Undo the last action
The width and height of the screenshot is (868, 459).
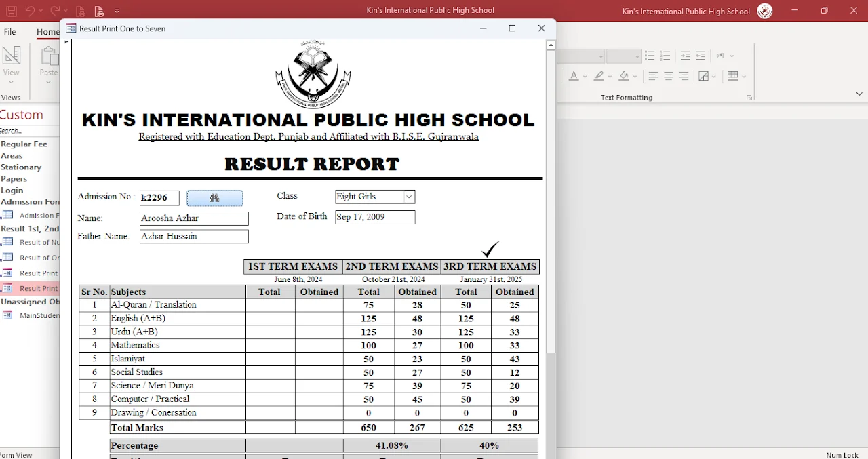click(31, 10)
